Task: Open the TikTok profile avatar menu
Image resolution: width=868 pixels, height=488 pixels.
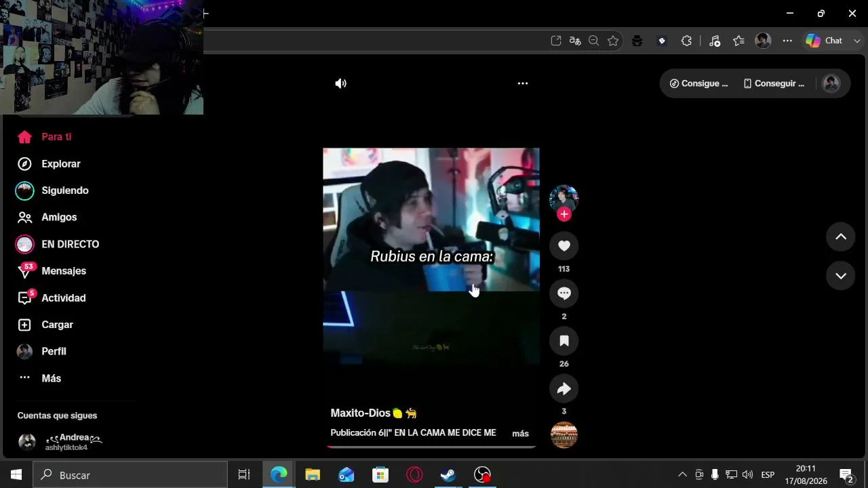Action: (831, 83)
